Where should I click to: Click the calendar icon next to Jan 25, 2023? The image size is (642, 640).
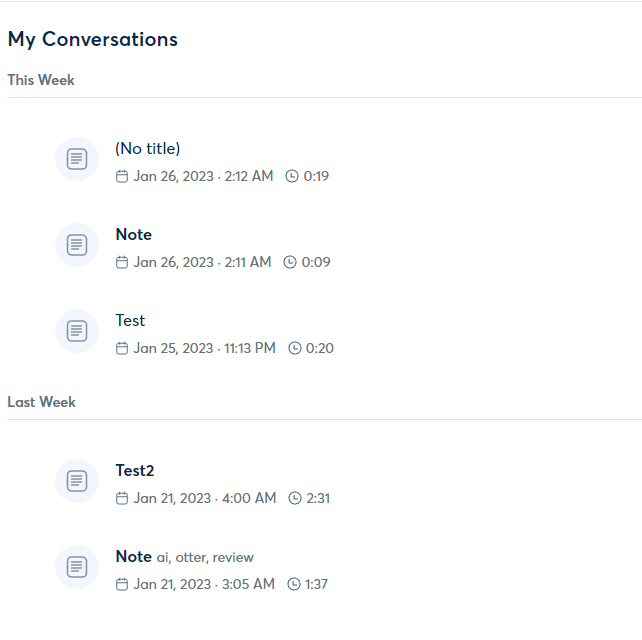pyautogui.click(x=122, y=348)
